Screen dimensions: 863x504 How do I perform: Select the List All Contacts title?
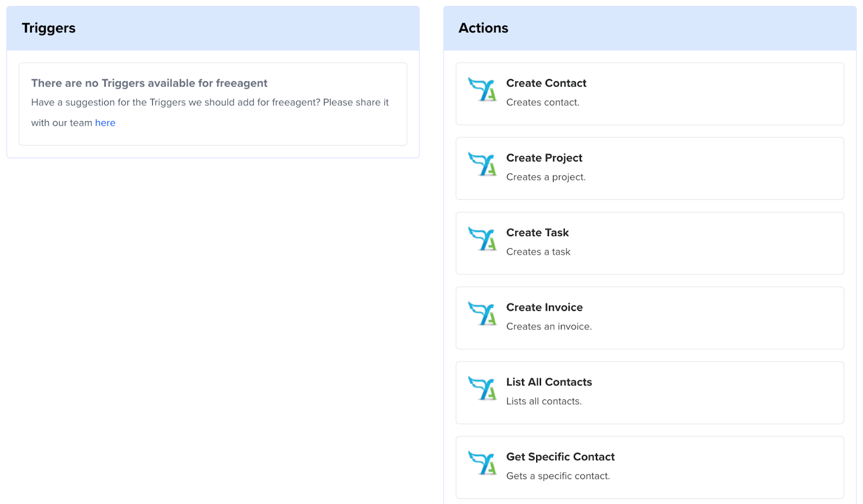tap(549, 382)
